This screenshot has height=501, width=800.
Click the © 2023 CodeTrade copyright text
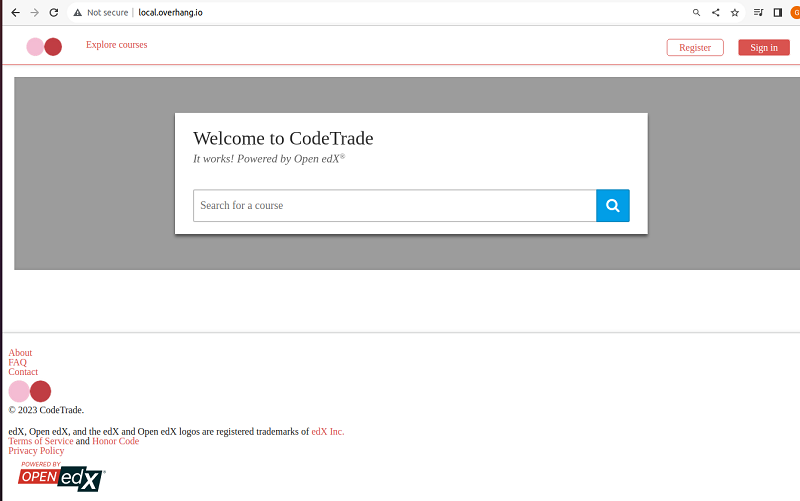point(46,410)
